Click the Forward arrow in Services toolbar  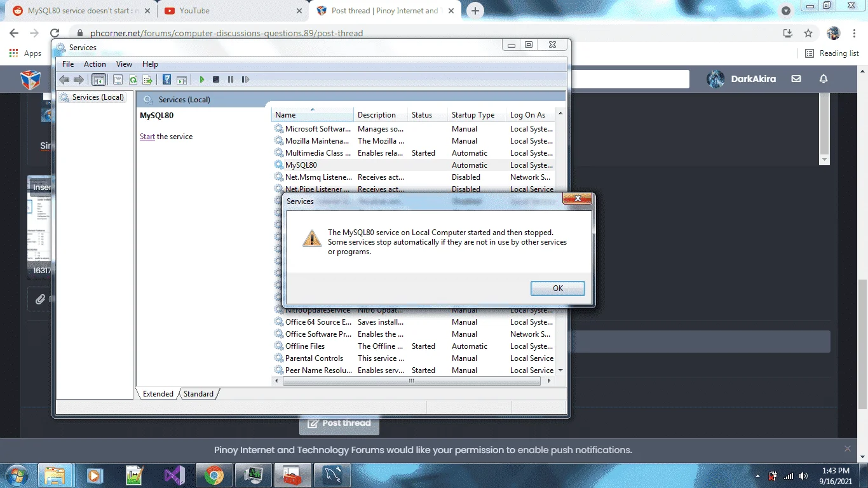coord(79,79)
